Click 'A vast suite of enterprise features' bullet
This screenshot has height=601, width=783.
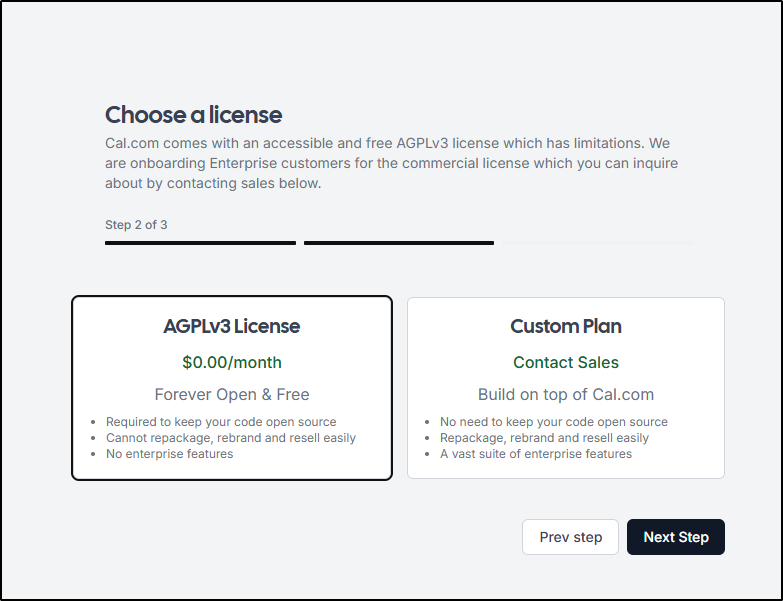[x=536, y=454]
